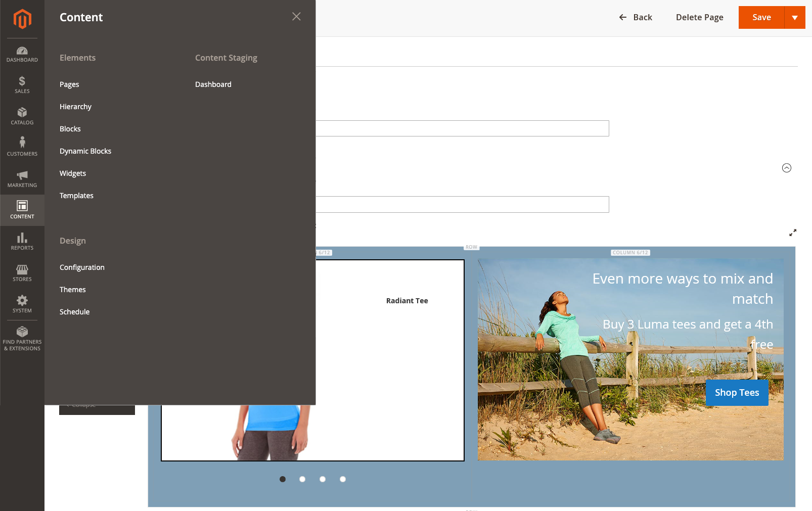Open Design Configuration
This screenshot has height=511, width=812.
point(82,267)
